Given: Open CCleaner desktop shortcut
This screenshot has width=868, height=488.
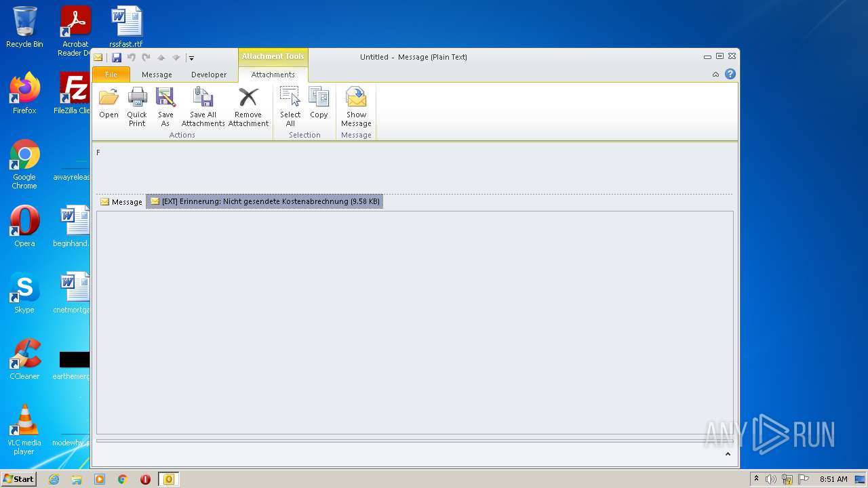Looking at the screenshot, I should 24,359.
